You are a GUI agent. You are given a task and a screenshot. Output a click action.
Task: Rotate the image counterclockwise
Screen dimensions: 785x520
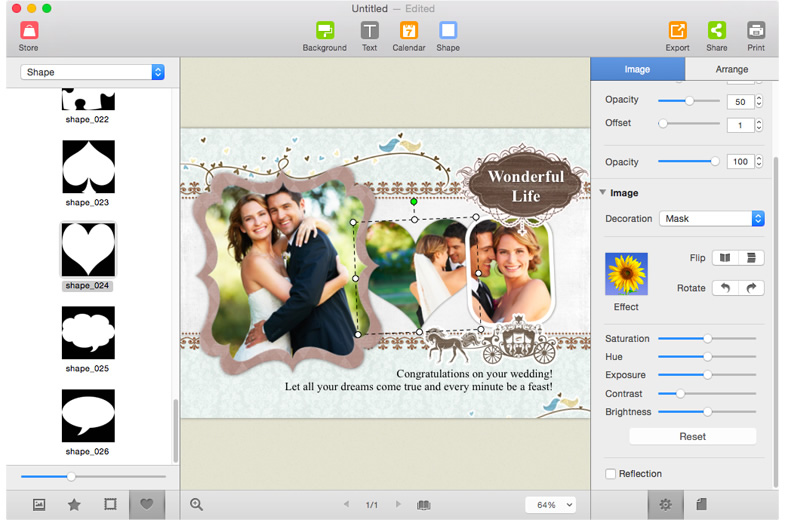click(725, 288)
